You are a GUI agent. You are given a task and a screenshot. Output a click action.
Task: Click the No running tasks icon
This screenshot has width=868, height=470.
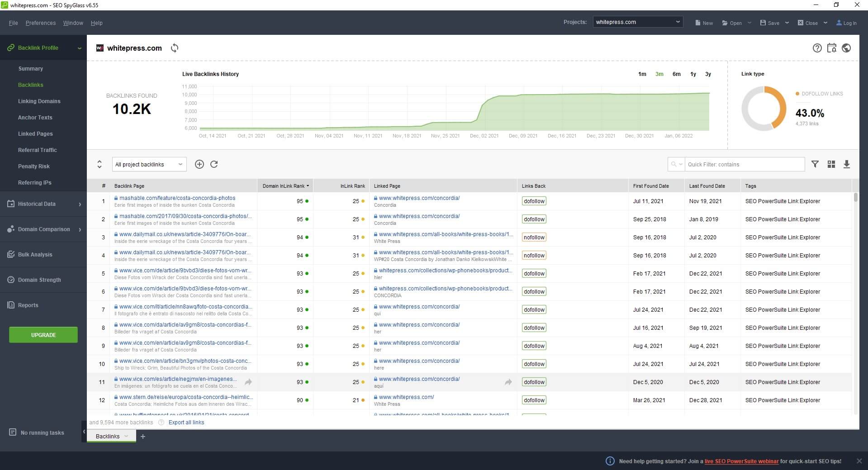click(x=13, y=432)
